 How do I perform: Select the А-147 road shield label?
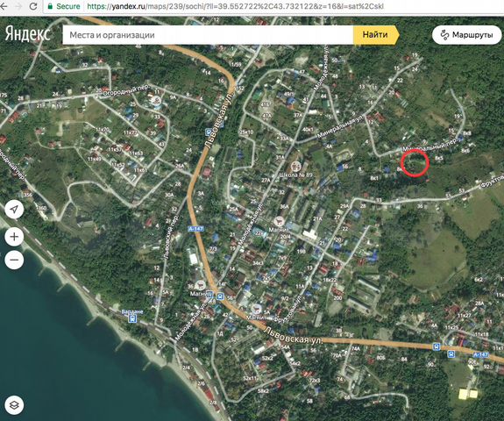[x=196, y=229]
